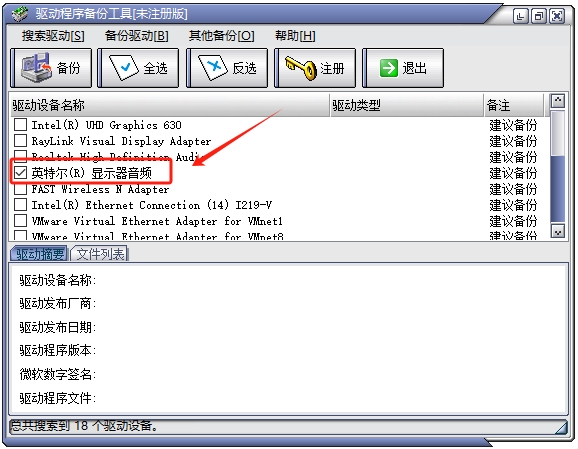Click the first title bar window-control icon

(520, 16)
